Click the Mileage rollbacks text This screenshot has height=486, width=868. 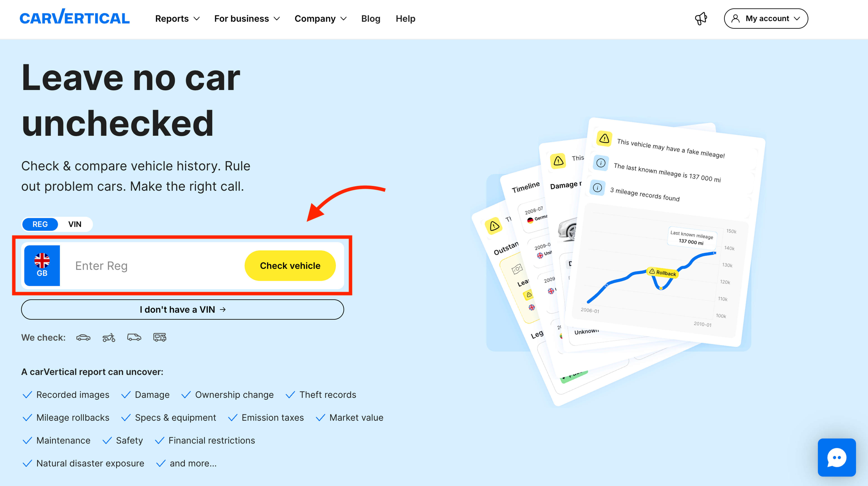[73, 417]
